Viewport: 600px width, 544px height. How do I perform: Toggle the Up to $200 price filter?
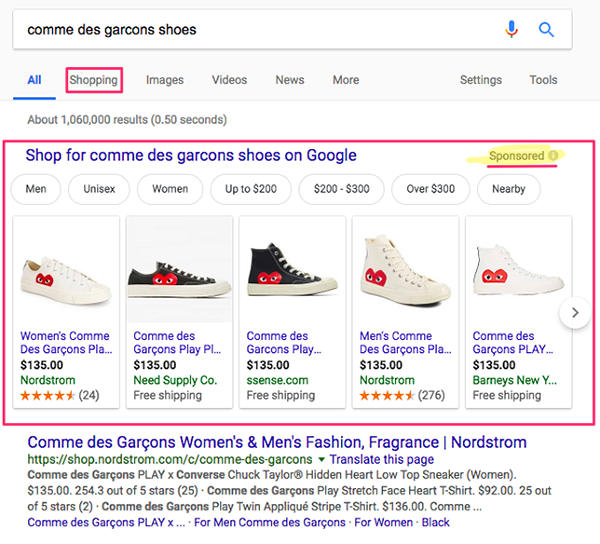pos(251,189)
